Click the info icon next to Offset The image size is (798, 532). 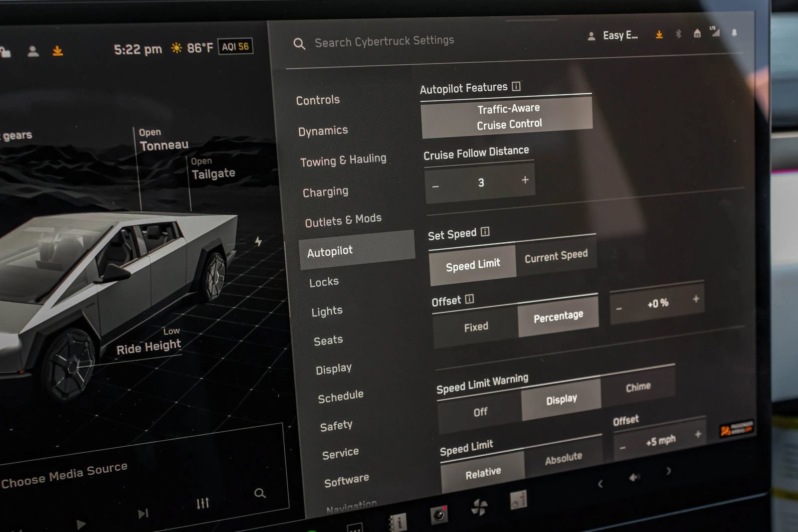(469, 299)
